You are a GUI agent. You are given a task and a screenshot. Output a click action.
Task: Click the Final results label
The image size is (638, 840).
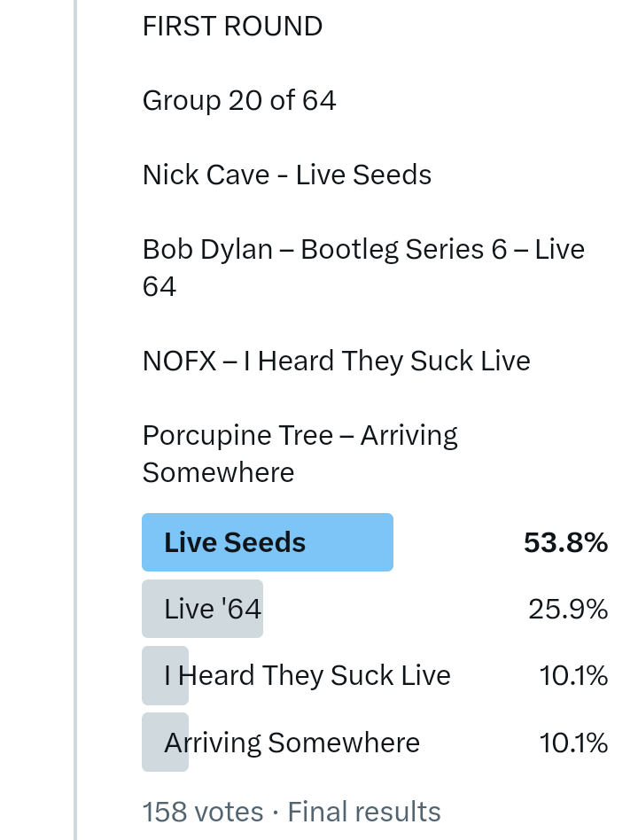[x=364, y=812]
